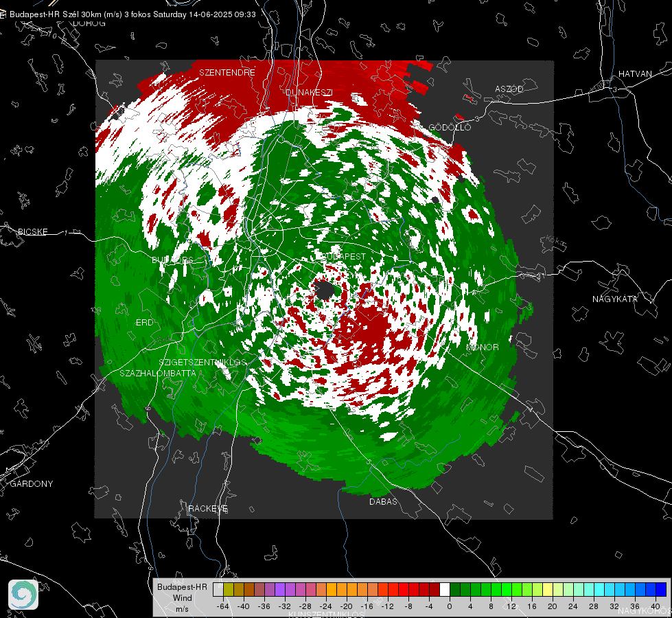The image size is (672, 618).
Task: Click the ASZOD town label
Action: [509, 89]
